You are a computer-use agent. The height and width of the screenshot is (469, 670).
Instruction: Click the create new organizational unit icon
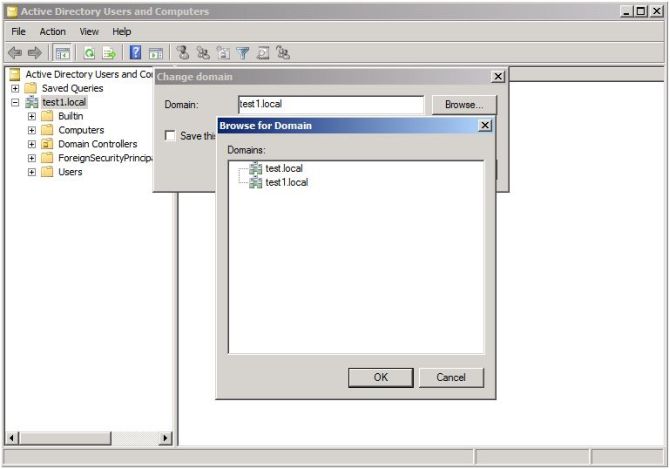pyautogui.click(x=223, y=53)
